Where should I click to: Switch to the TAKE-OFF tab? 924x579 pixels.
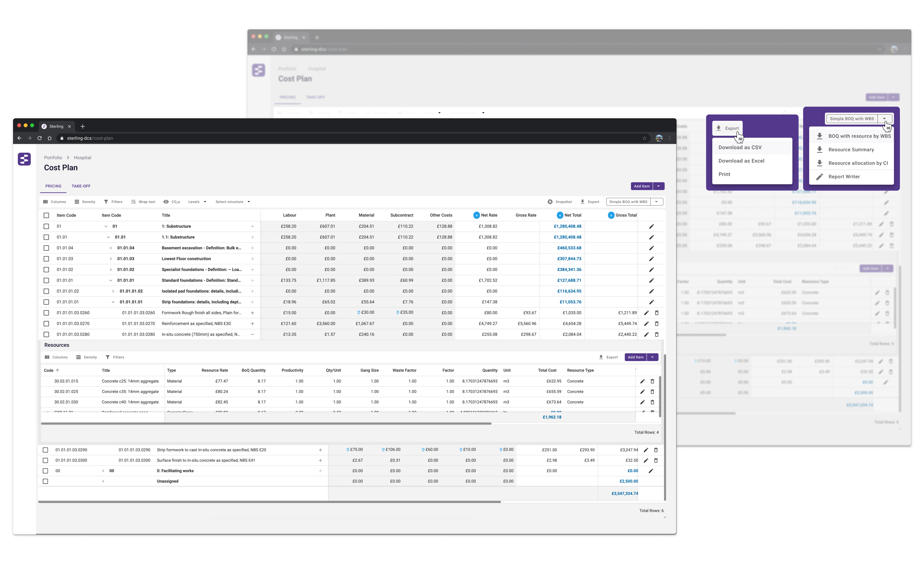click(x=81, y=186)
